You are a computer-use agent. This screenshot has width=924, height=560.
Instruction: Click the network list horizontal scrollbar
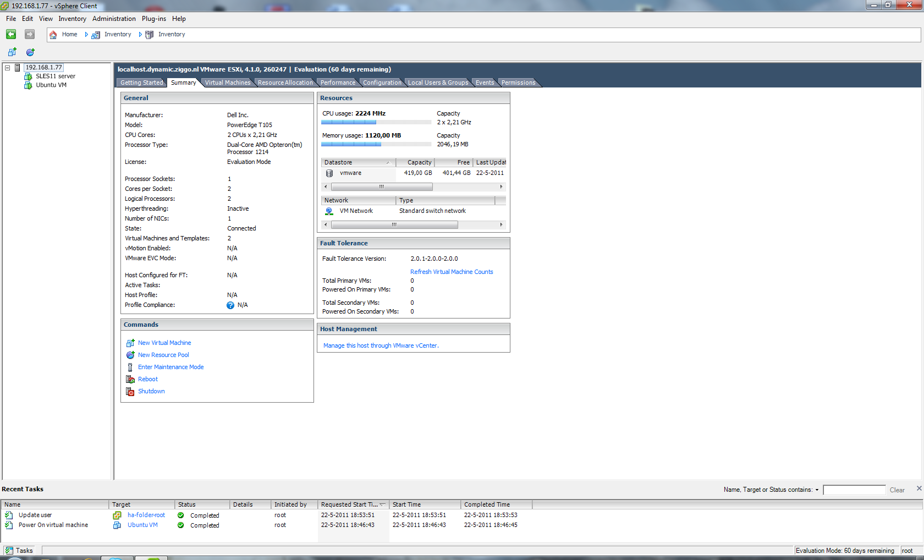(413, 225)
